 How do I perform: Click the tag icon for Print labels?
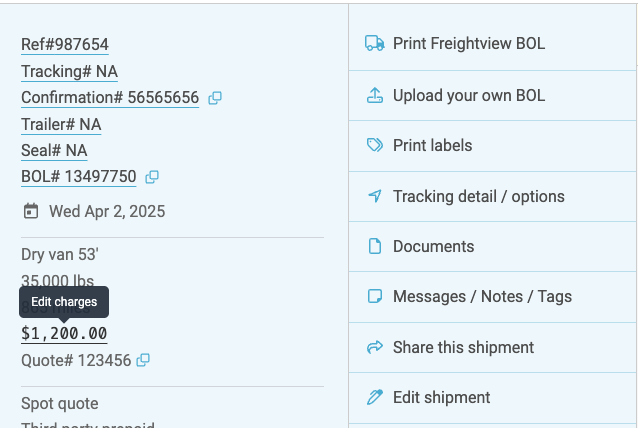click(375, 145)
